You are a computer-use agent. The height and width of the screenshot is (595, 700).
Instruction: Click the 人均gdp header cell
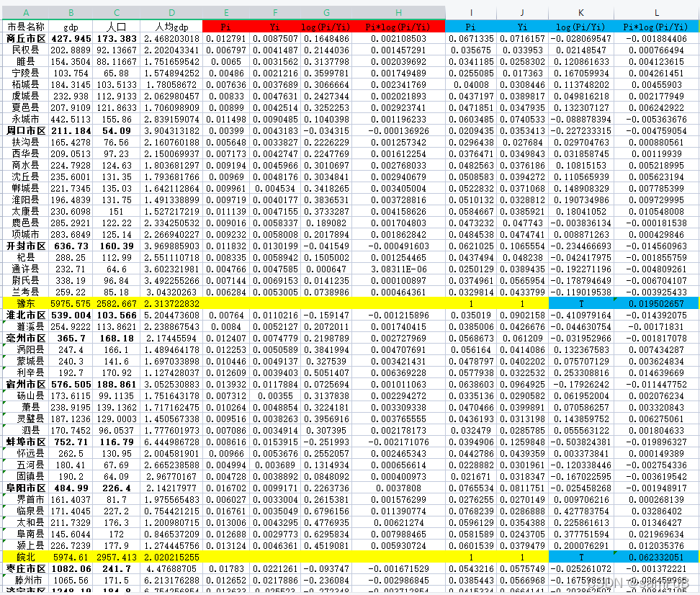[x=171, y=27]
